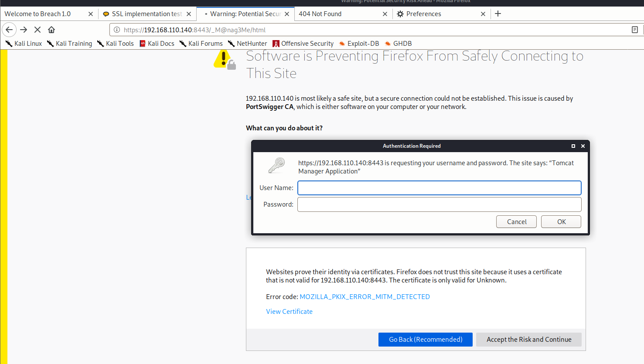
Task: Close the Welcome to Breach 1.0 tab
Action: pos(91,14)
